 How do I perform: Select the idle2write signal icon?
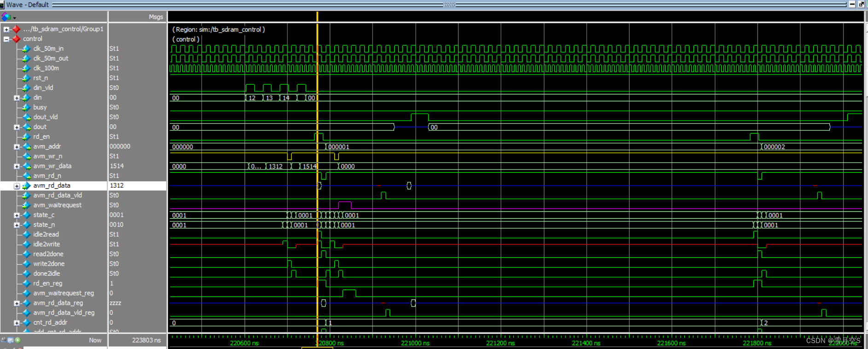[26, 244]
